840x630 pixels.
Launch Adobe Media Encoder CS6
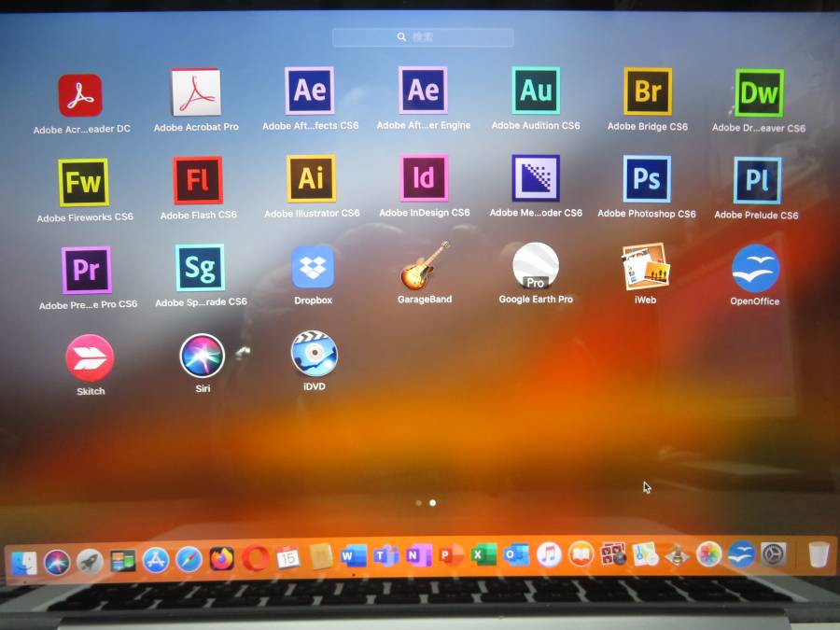[536, 178]
